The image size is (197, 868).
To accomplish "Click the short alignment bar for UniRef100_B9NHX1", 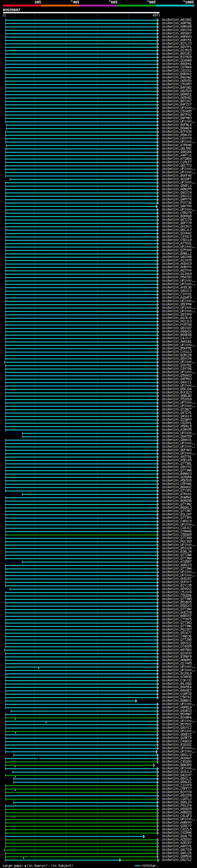I will point(71,701).
